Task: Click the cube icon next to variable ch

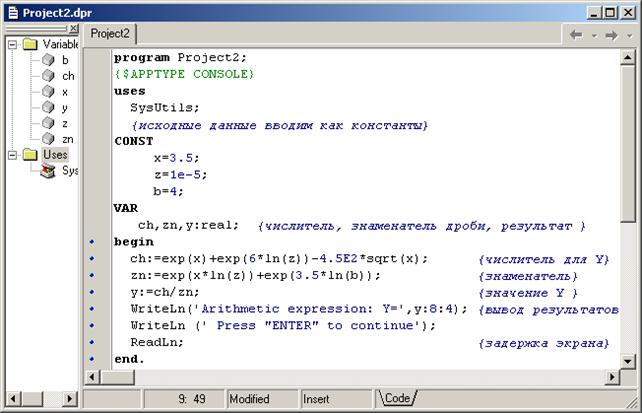Action: click(48, 76)
